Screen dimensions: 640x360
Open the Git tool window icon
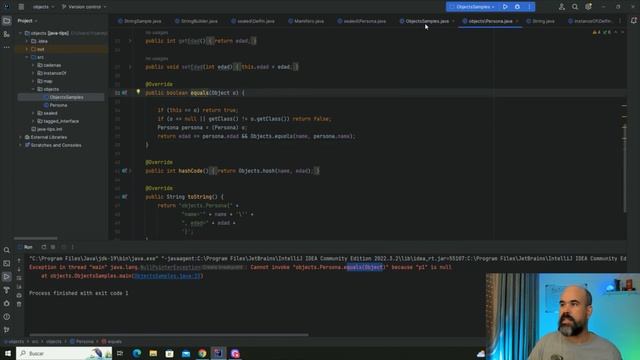pyautogui.click(x=7, y=330)
